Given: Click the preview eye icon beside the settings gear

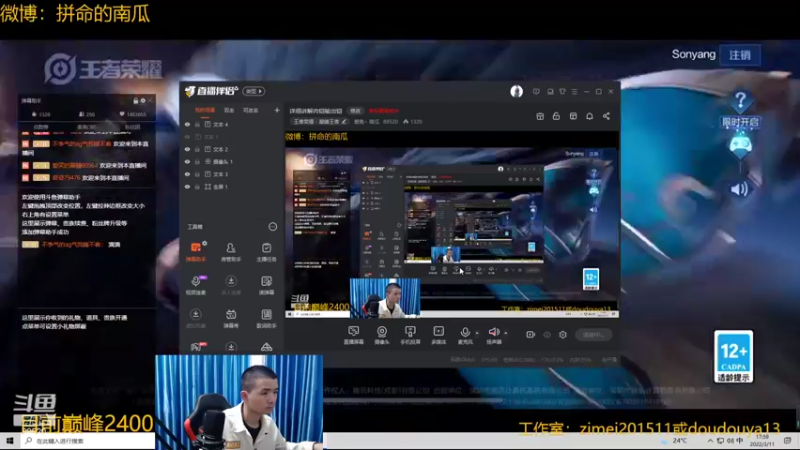Looking at the screenshot, I should [547, 335].
